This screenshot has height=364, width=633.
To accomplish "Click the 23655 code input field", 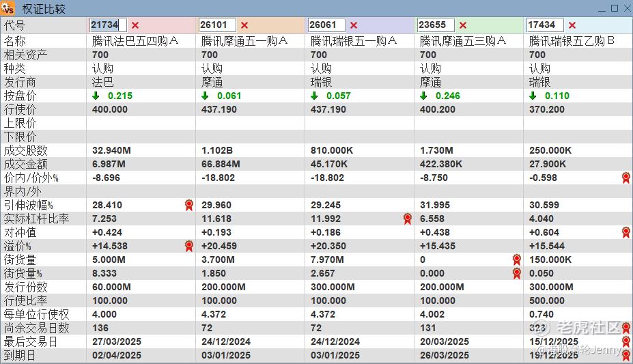I will coord(436,25).
